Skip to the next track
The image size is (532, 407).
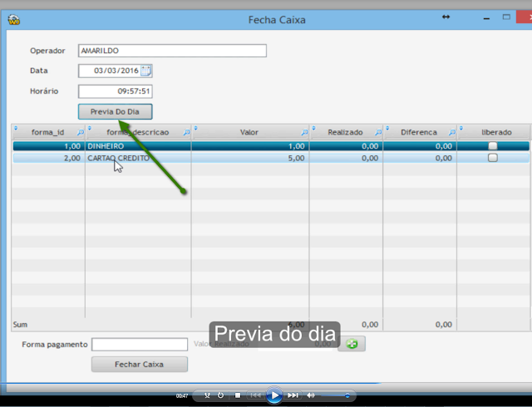[293, 395]
